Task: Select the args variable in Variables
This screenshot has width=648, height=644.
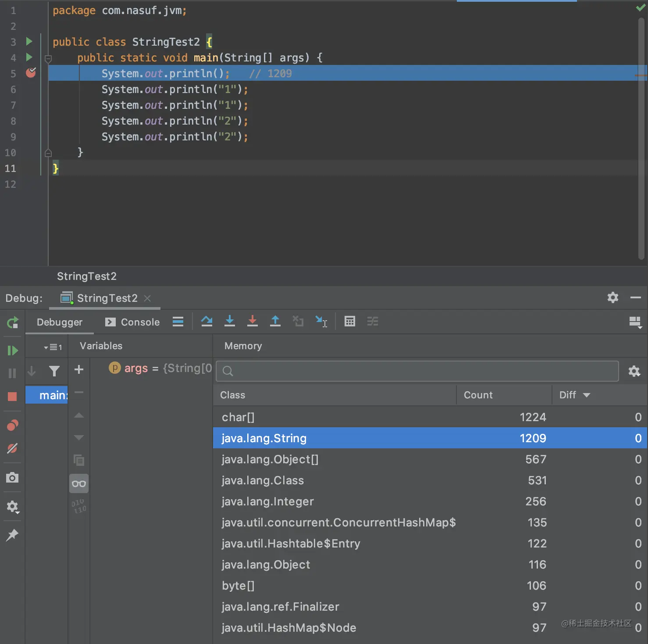Action: click(x=160, y=368)
